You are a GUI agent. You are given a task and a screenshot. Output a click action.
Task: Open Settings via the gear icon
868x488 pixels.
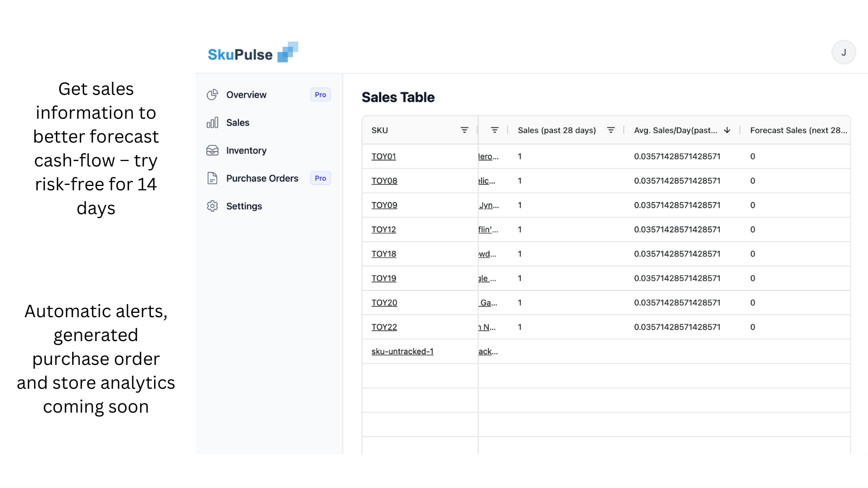(213, 206)
